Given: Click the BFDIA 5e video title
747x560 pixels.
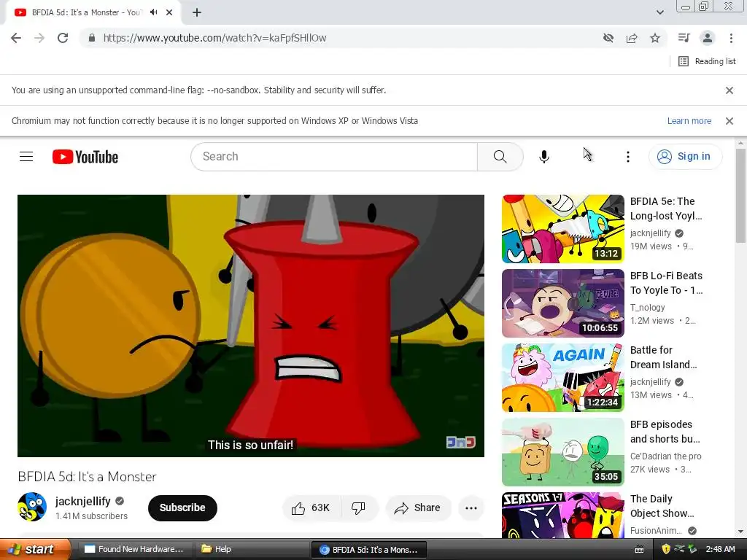Looking at the screenshot, I should tap(666, 209).
